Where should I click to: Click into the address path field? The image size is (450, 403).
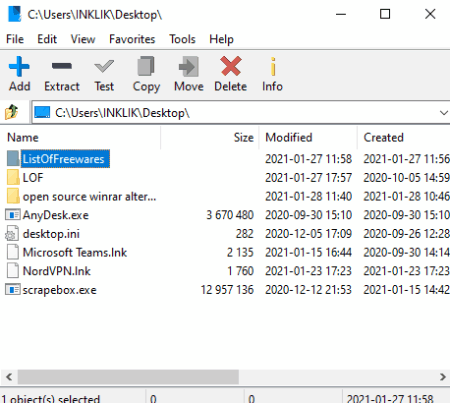240,113
